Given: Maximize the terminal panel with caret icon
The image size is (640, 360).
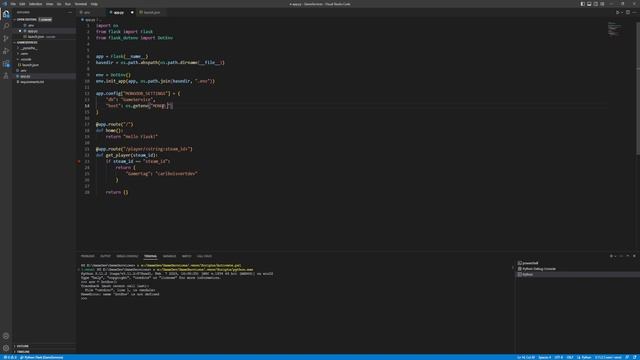Looking at the screenshot, I should click(x=628, y=256).
